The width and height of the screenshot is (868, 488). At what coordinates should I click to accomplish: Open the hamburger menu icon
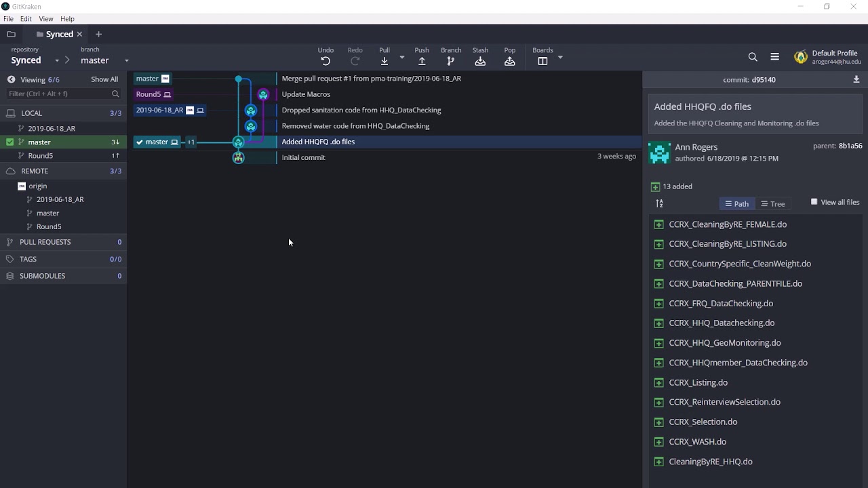774,57
